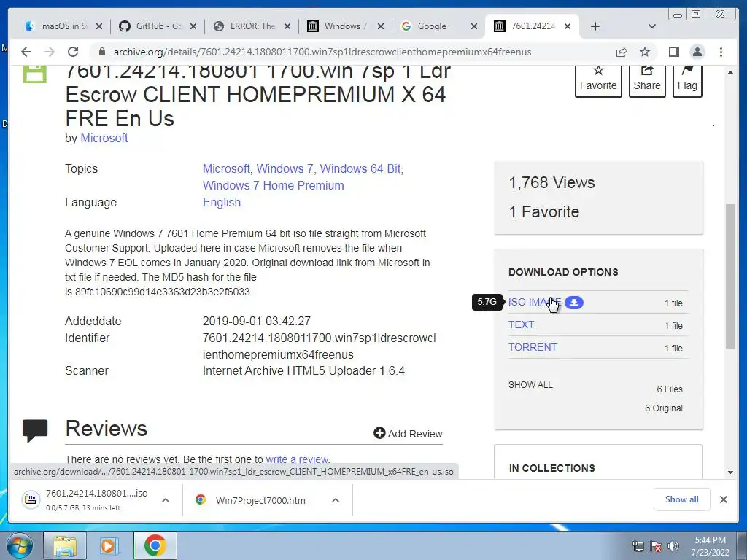The width and height of the screenshot is (747, 560).
Task: Bookmark this page with the star icon
Action: (645, 52)
